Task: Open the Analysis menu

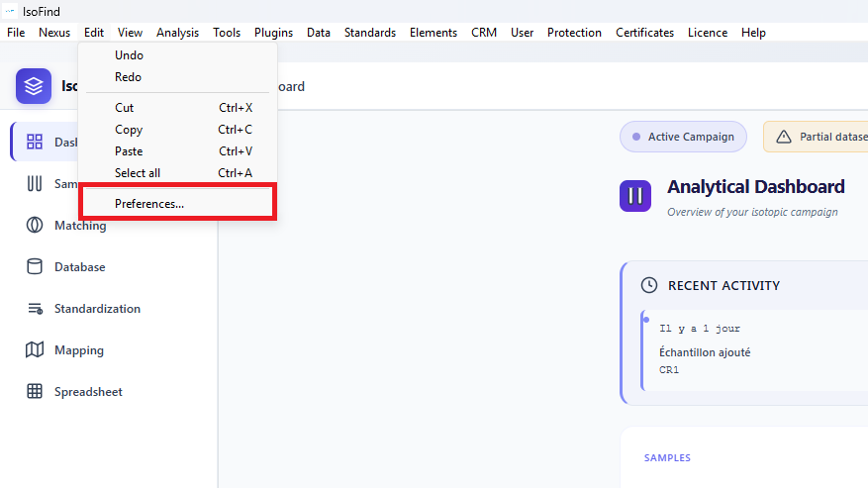Action: pos(177,33)
